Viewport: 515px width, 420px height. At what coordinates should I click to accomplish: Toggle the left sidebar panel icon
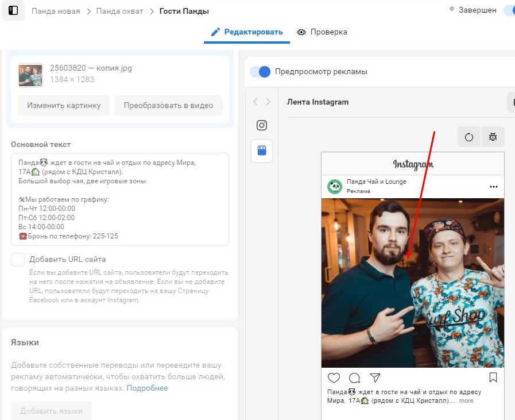[13, 11]
